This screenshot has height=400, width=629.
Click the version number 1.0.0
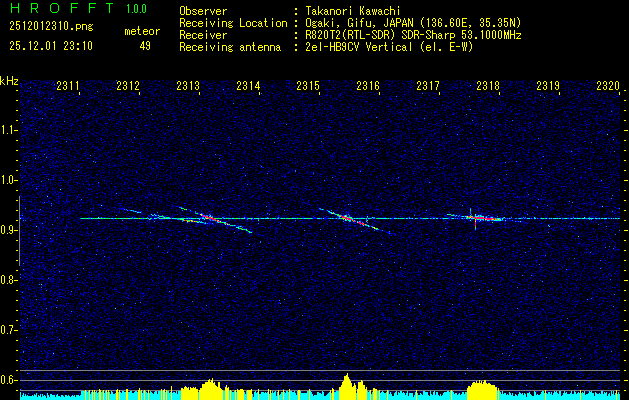pos(136,9)
